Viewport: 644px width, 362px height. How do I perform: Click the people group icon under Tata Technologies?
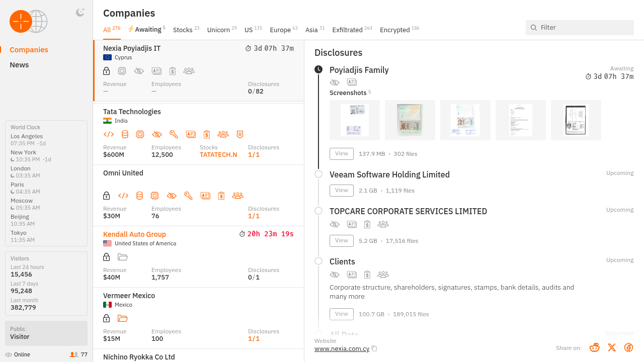click(223, 134)
